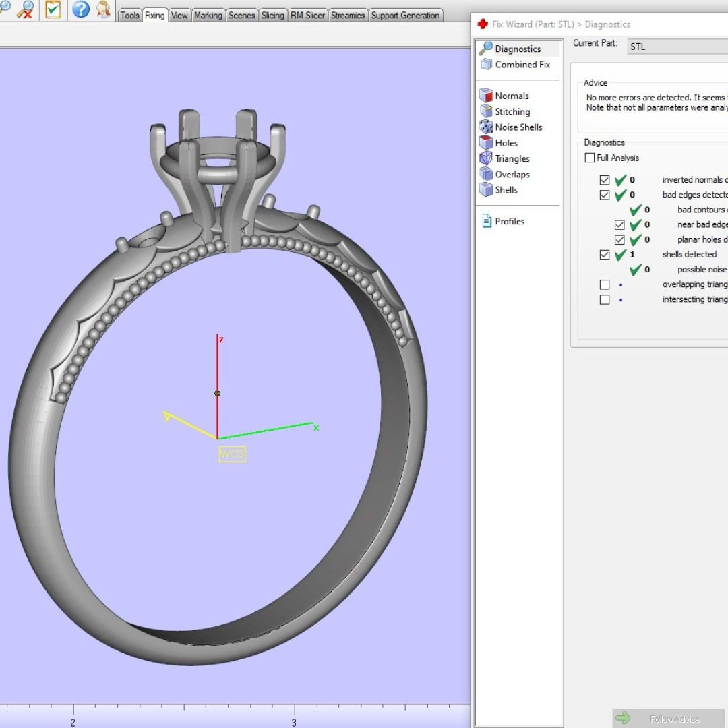Enable the Full Analysis checkbox

[590, 158]
